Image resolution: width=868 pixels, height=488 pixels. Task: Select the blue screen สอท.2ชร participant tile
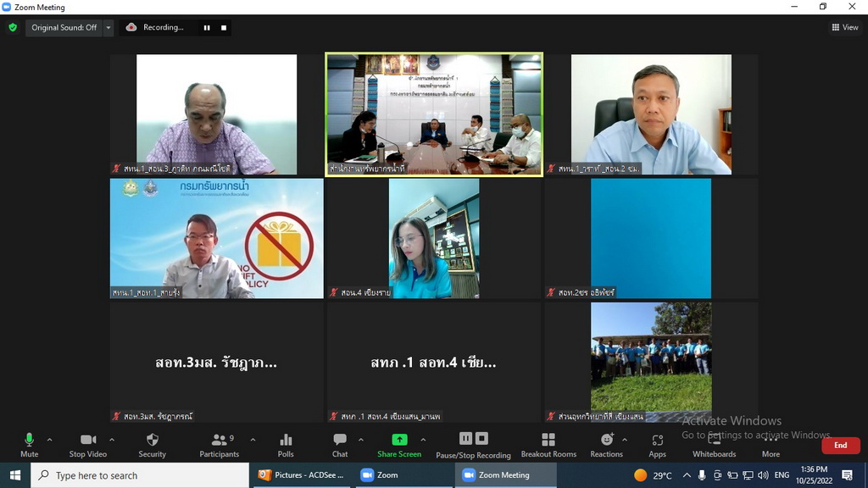pyautogui.click(x=651, y=238)
